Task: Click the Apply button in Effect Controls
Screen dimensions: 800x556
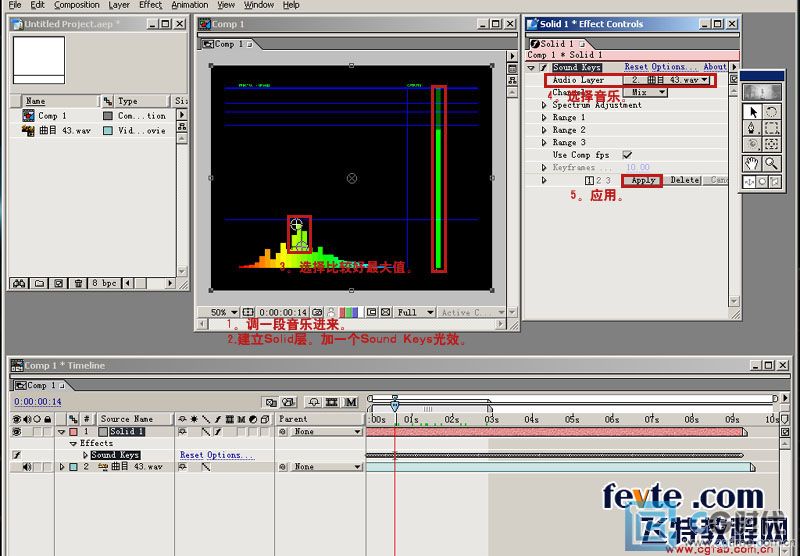Action: [642, 180]
